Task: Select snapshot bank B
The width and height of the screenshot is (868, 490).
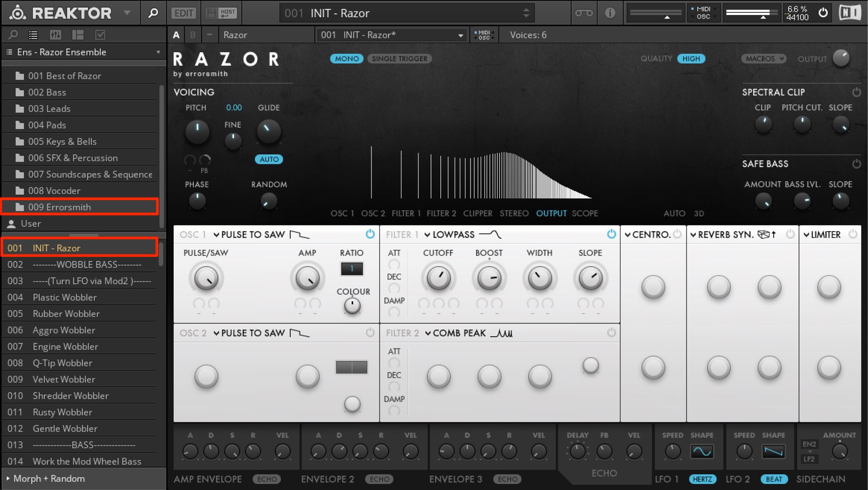Action: [193, 35]
